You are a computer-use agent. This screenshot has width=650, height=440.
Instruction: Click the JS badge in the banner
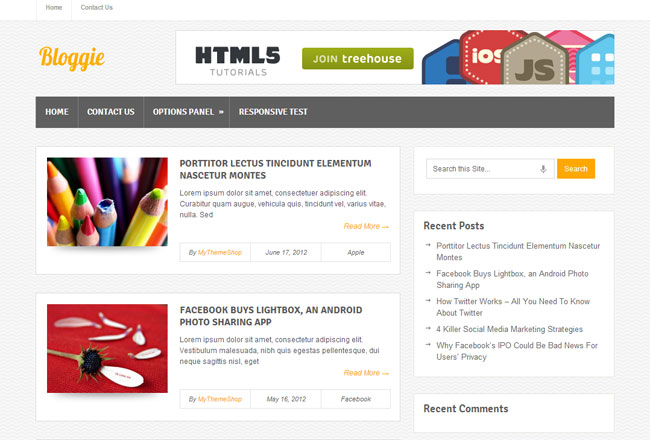click(535, 60)
